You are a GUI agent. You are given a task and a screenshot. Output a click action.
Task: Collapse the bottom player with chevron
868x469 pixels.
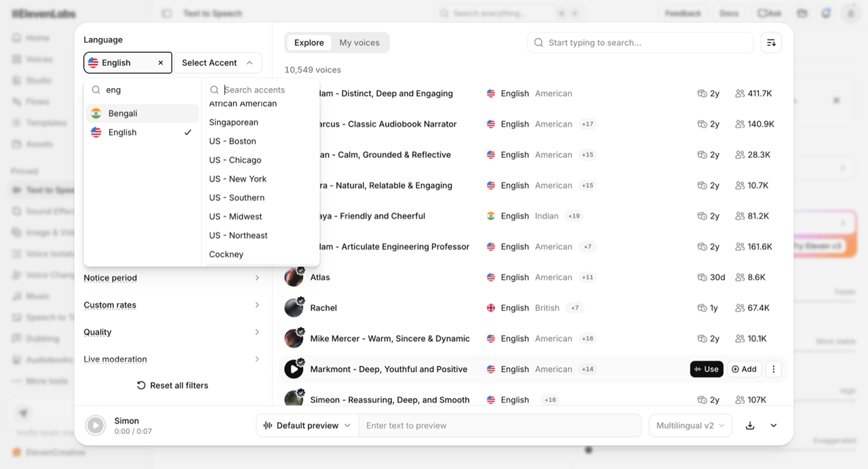pos(774,426)
